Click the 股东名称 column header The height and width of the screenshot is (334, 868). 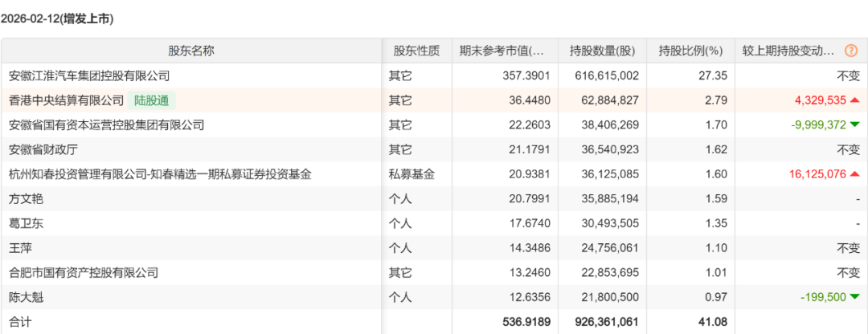[191, 51]
